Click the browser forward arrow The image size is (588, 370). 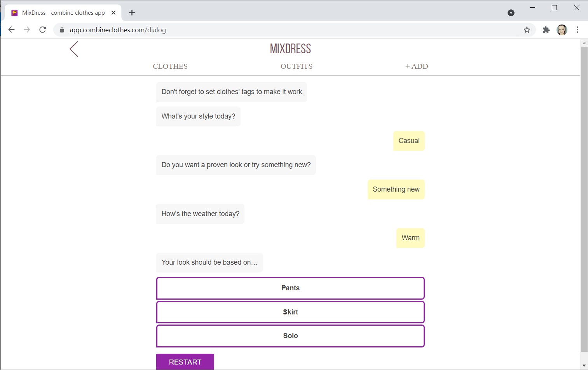pyautogui.click(x=27, y=30)
